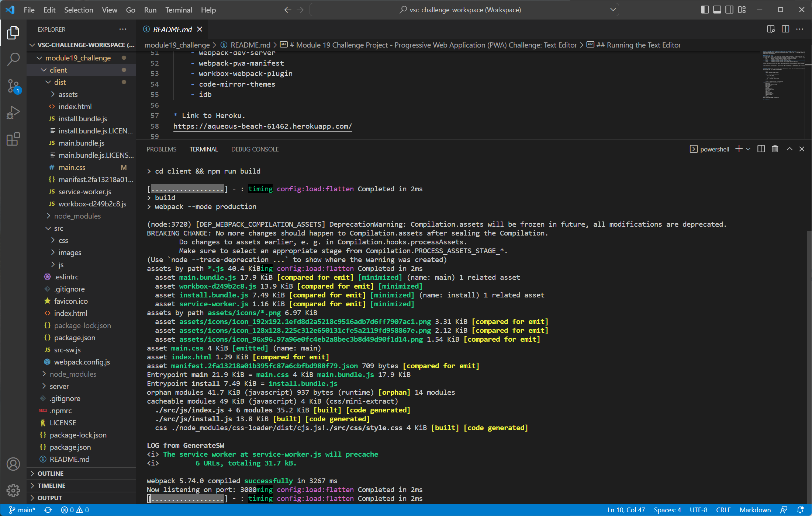Click the Markdown language mode button
This screenshot has width=812, height=516.
pos(755,510)
